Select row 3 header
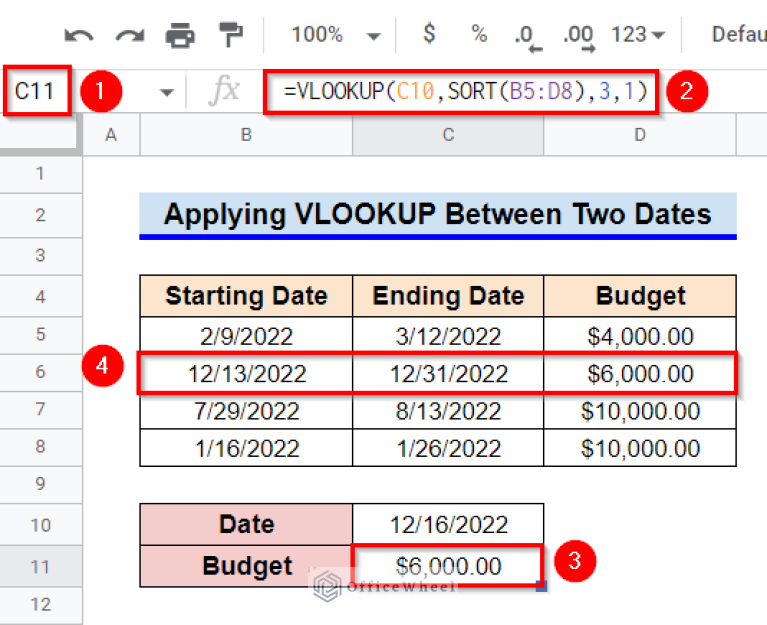The height and width of the screenshot is (625, 767). pos(41,256)
